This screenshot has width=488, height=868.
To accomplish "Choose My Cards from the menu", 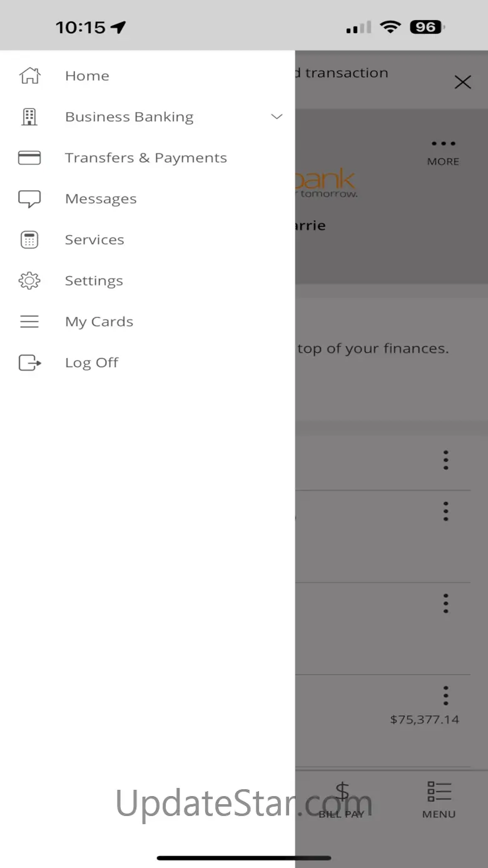I will (99, 322).
